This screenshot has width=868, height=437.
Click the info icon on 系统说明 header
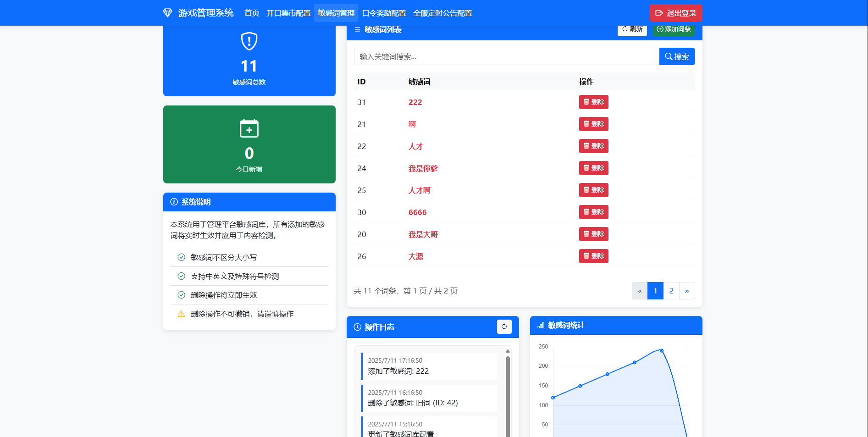[x=173, y=202]
